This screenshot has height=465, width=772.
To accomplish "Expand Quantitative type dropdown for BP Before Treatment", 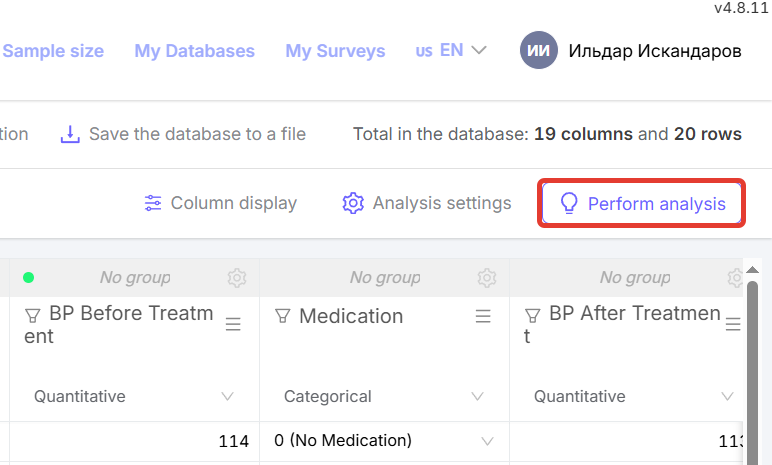I will [x=227, y=396].
